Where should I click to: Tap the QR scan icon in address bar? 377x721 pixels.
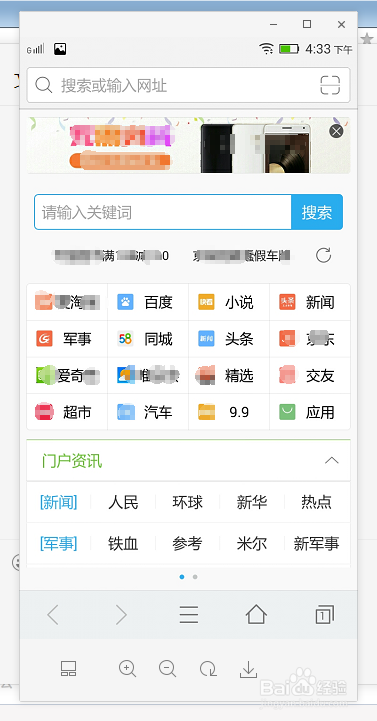(330, 85)
